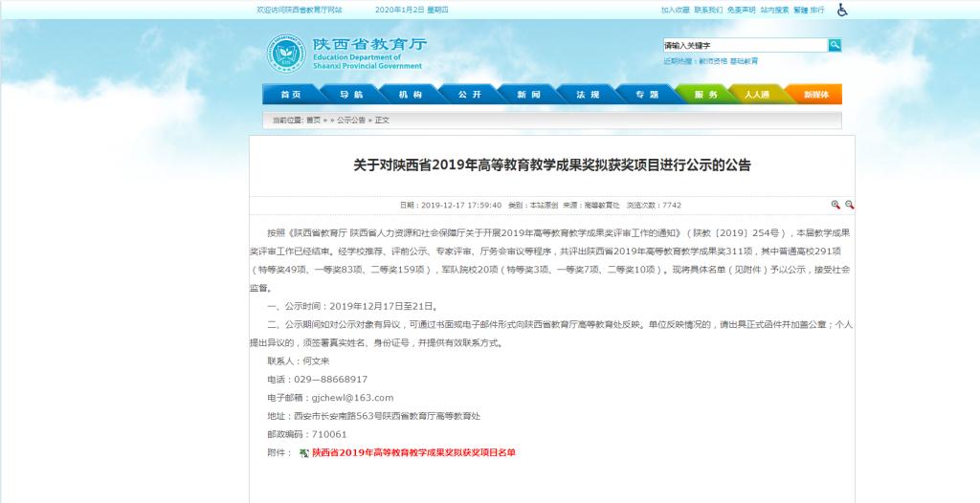Click the zoom out text icon
This screenshot has width=980, height=503.
pos(849,205)
